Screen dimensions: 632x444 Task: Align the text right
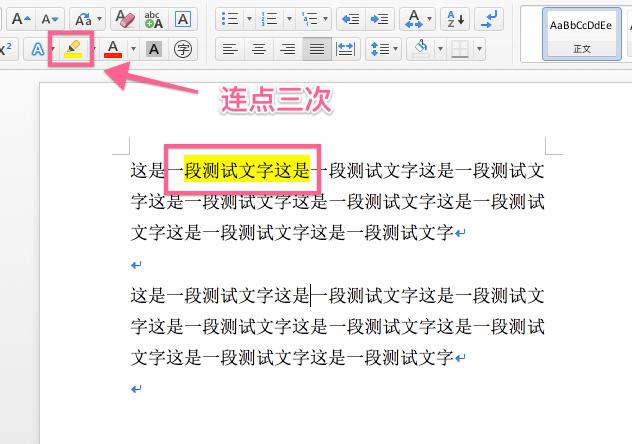coord(288,49)
